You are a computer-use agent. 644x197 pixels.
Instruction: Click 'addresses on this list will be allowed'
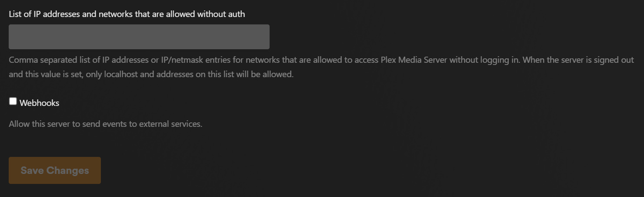click(x=227, y=74)
